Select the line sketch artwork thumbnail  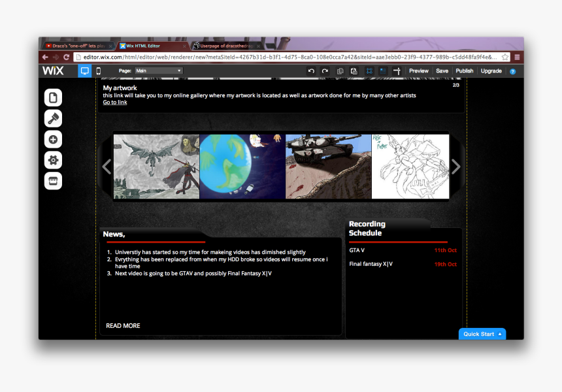click(x=410, y=167)
